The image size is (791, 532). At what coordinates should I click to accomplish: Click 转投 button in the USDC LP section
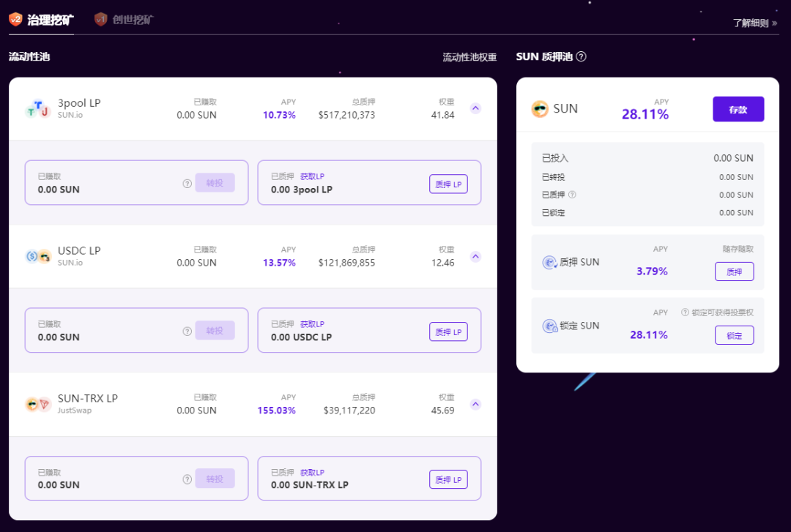[215, 331]
